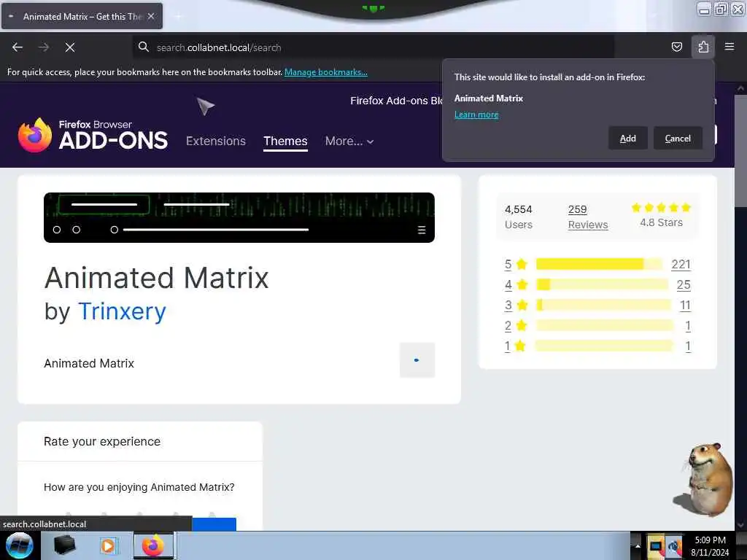Viewport: 747px width, 560px height.
Task: Open the media player taskbar icon
Action: tap(108, 545)
